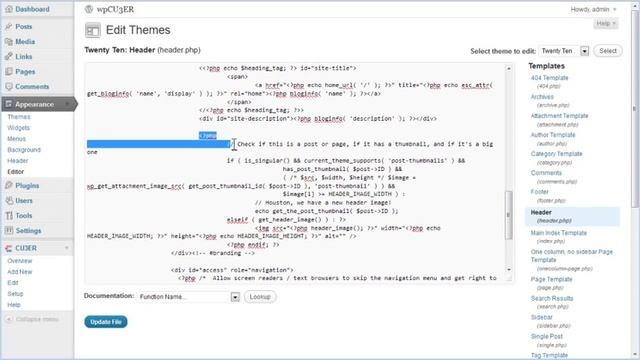Open CU3ER Add New link
This screenshot has height=360, width=640.
click(20, 272)
